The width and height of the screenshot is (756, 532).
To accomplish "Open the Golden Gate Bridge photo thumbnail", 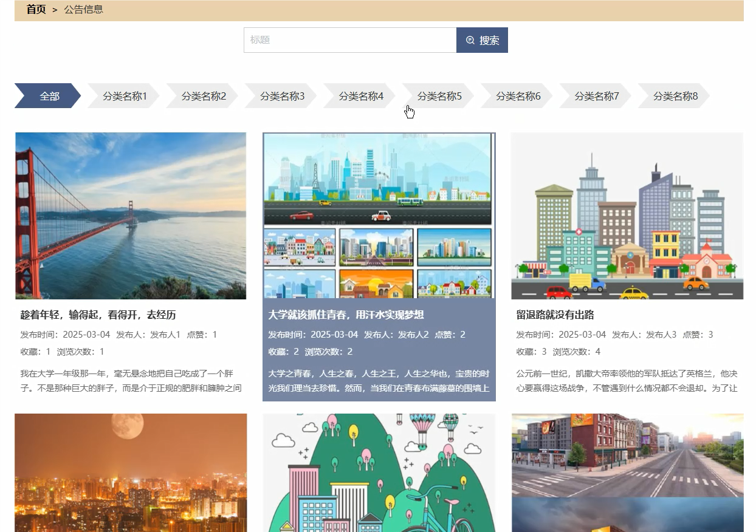I will click(131, 216).
